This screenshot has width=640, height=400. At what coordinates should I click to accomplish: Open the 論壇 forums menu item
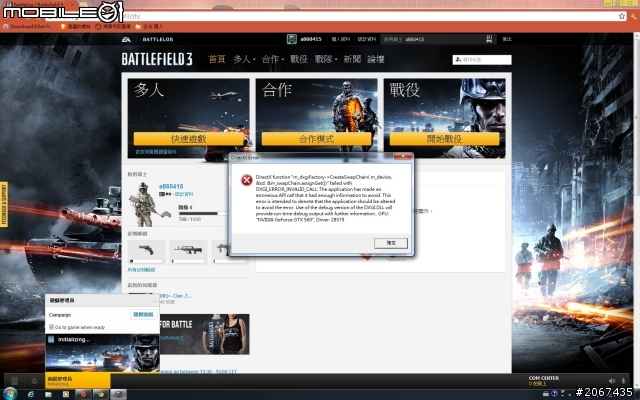(x=376, y=59)
